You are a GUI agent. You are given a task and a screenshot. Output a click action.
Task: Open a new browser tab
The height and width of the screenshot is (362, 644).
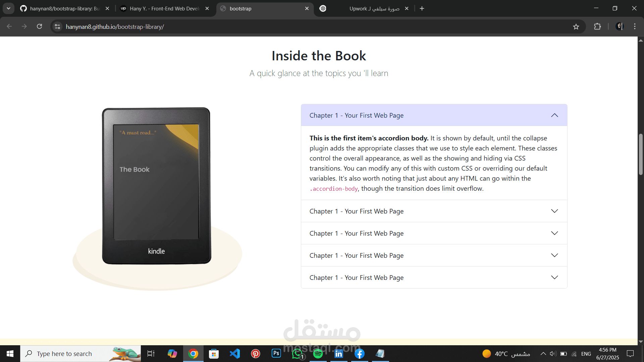tap(422, 8)
